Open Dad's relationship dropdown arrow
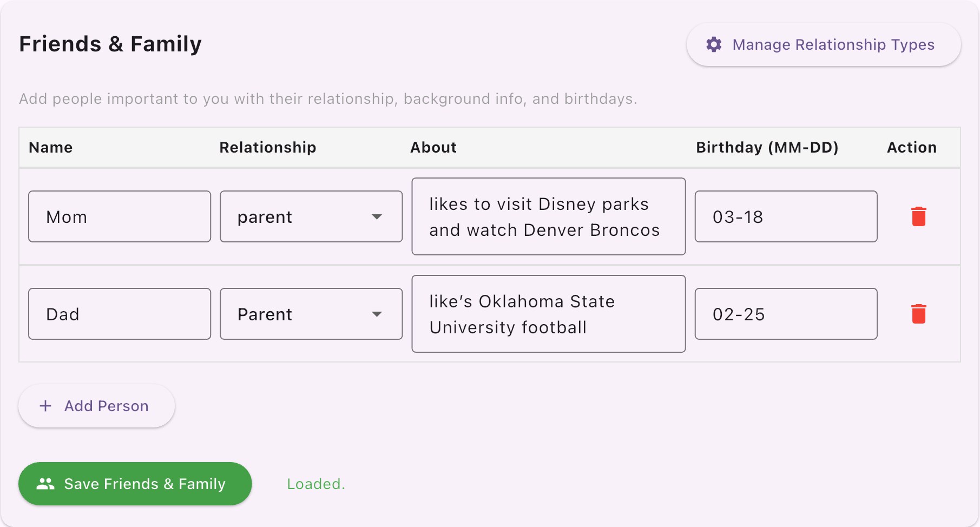Image resolution: width=980 pixels, height=527 pixels. click(377, 314)
